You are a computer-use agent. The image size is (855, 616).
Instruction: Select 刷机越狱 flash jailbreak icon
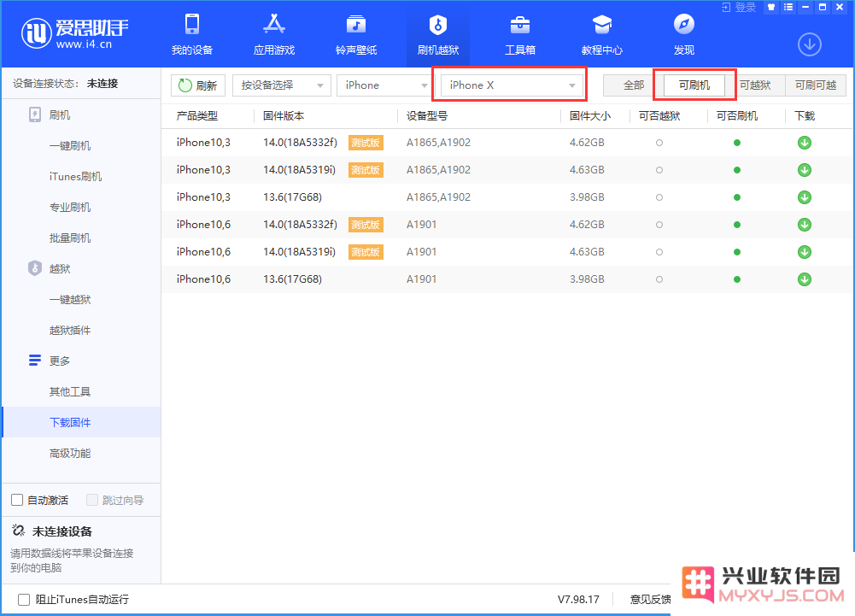coord(438,34)
